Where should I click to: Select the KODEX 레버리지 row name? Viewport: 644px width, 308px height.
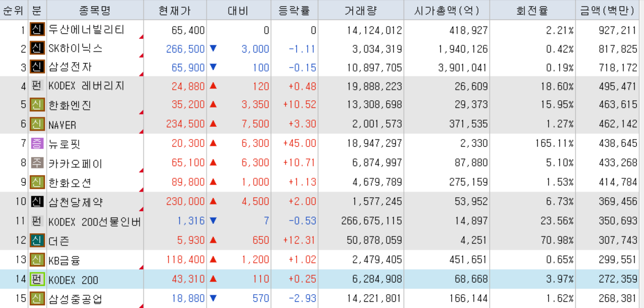(x=86, y=86)
